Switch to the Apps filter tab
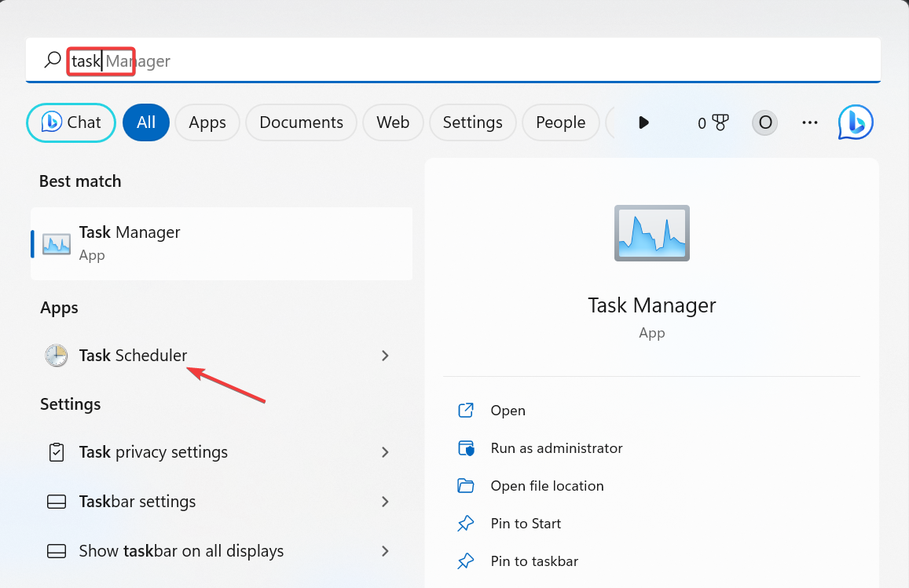 [207, 122]
